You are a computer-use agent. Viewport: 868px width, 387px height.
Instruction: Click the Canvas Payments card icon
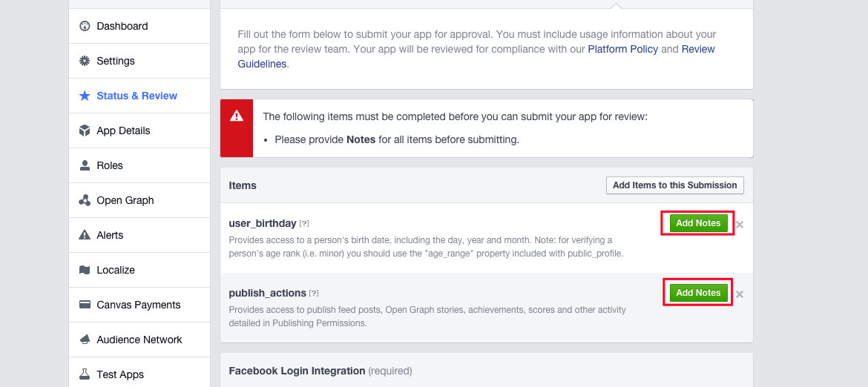[85, 305]
